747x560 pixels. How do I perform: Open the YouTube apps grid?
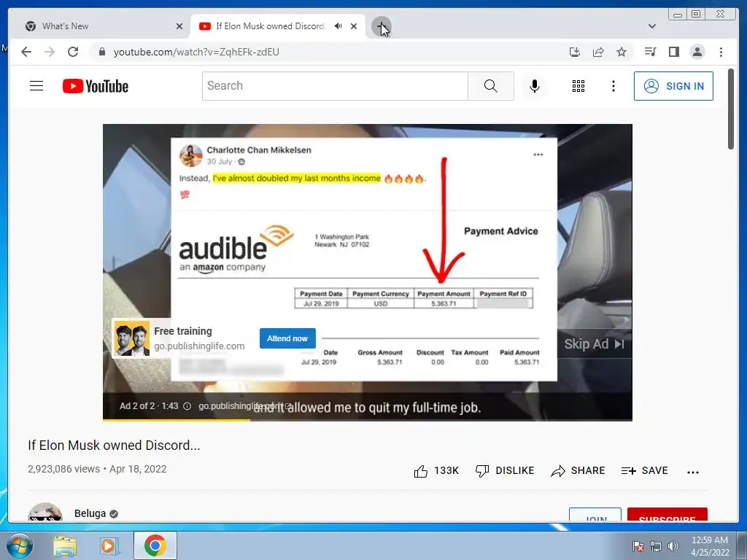[x=578, y=86]
